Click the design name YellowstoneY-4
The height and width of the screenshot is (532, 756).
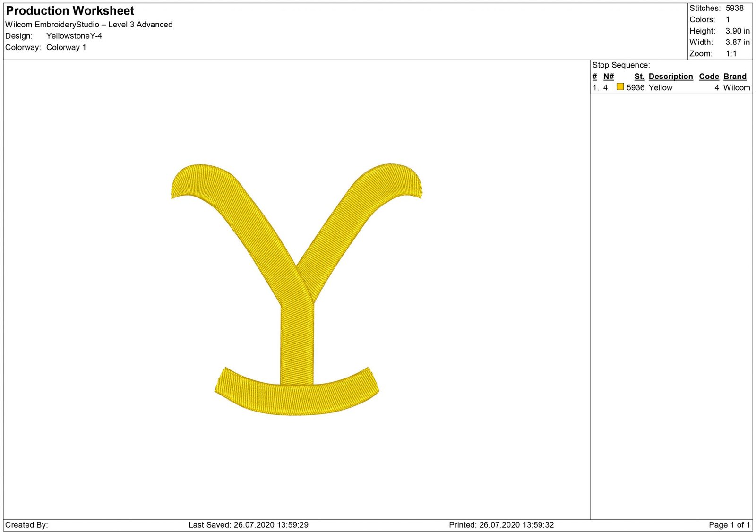point(74,36)
